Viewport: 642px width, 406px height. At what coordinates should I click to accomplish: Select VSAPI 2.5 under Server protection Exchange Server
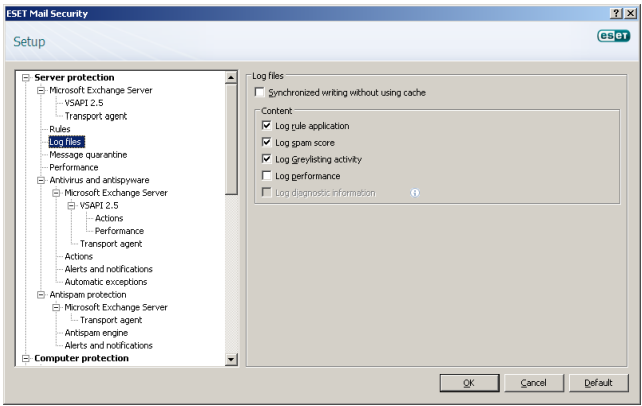(x=84, y=103)
